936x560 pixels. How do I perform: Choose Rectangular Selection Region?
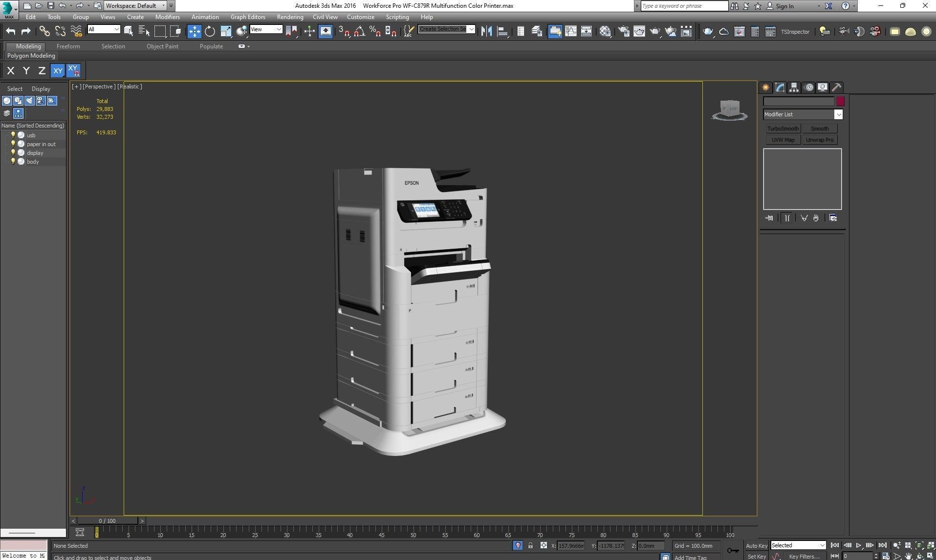click(x=160, y=31)
